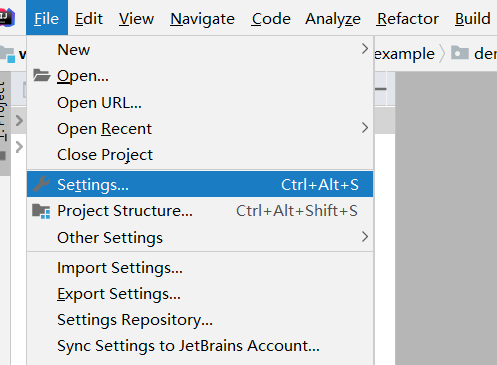497x365 pixels.
Task: Click the Project Structure folder icon
Action: coord(41,211)
